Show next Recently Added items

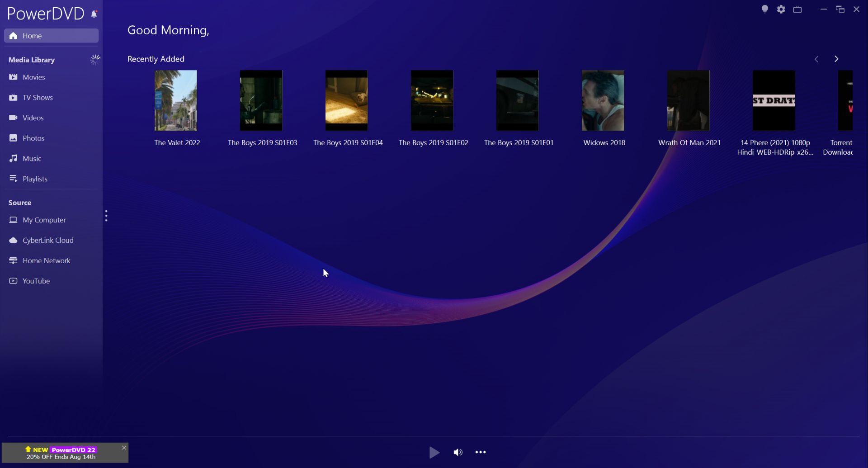click(836, 59)
